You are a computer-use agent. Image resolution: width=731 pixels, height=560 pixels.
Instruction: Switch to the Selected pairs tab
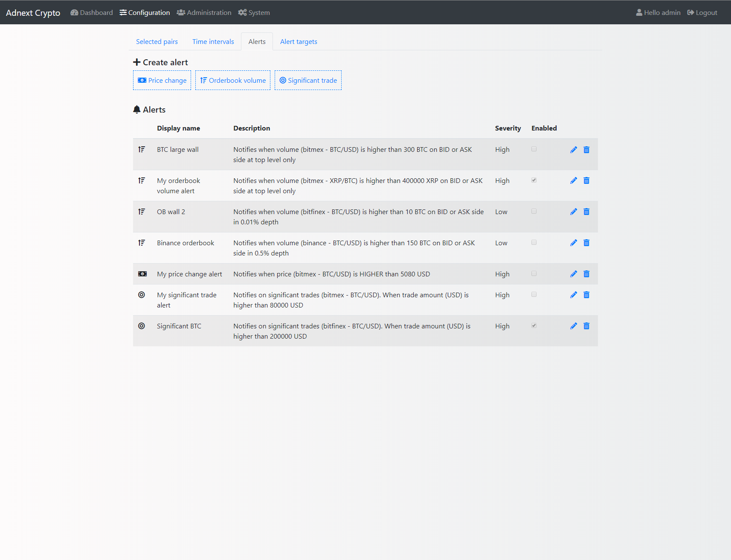click(157, 42)
